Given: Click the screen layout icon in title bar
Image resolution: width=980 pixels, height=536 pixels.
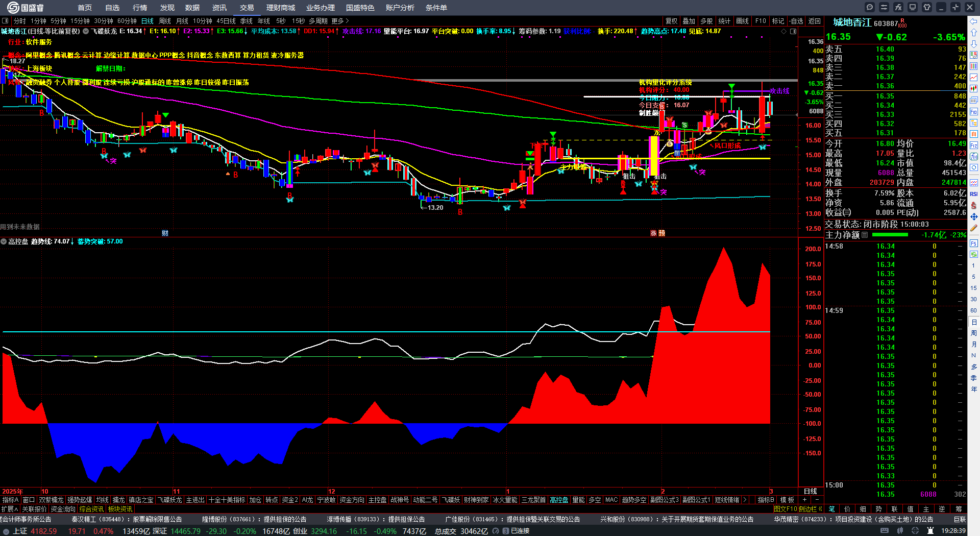Looking at the screenshot, I should point(913,7).
